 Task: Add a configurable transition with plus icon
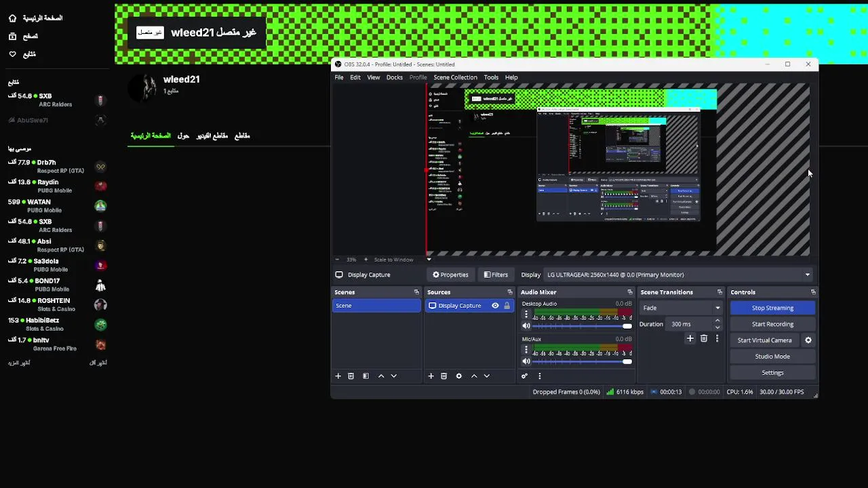pyautogui.click(x=690, y=338)
